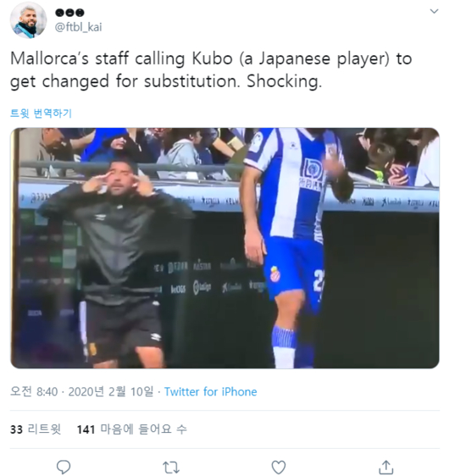Open the Twitter for iPhone source link

tap(210, 391)
